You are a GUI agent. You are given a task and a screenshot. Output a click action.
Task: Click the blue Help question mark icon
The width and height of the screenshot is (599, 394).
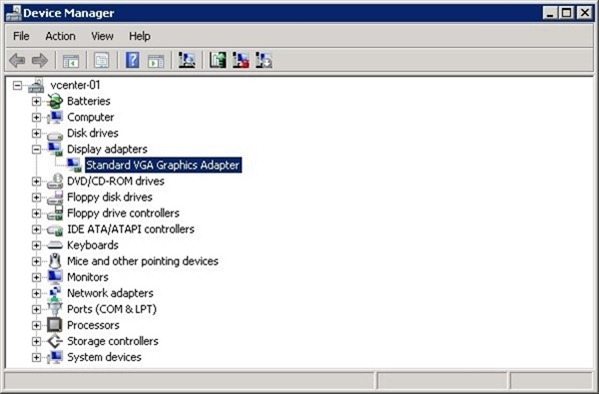[132, 60]
